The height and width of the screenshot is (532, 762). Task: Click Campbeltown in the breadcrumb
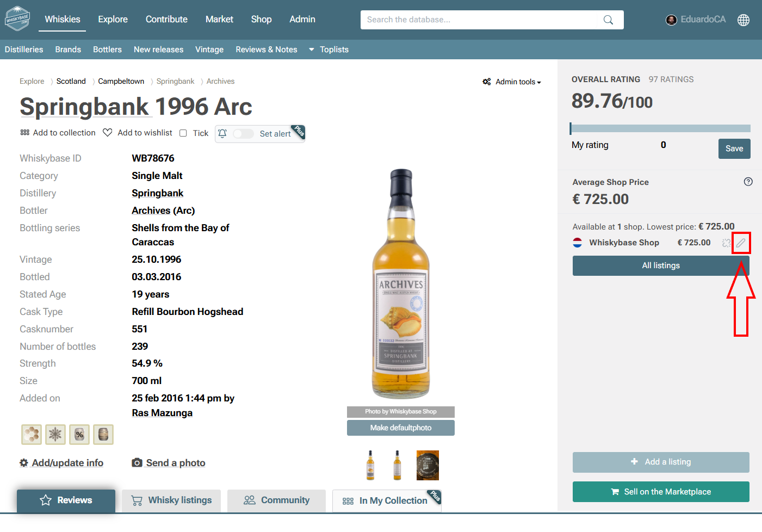[121, 81]
